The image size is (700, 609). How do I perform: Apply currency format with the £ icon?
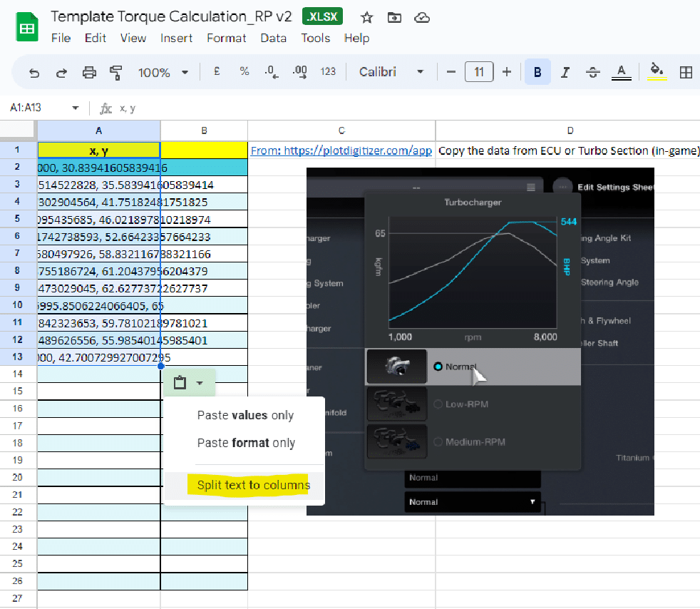[x=217, y=72]
